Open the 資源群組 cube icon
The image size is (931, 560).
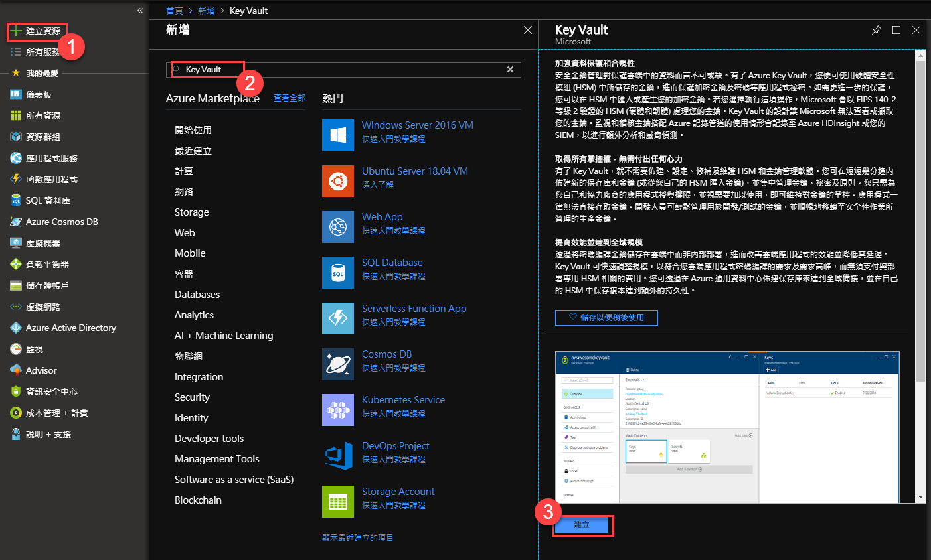[x=16, y=137]
